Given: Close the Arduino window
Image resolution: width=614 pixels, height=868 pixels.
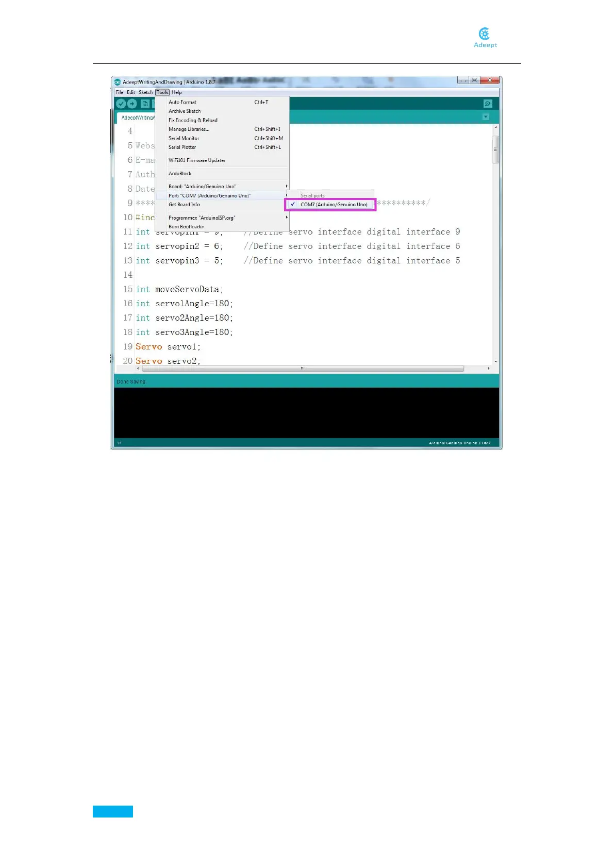Looking at the screenshot, I should pyautogui.click(x=490, y=80).
